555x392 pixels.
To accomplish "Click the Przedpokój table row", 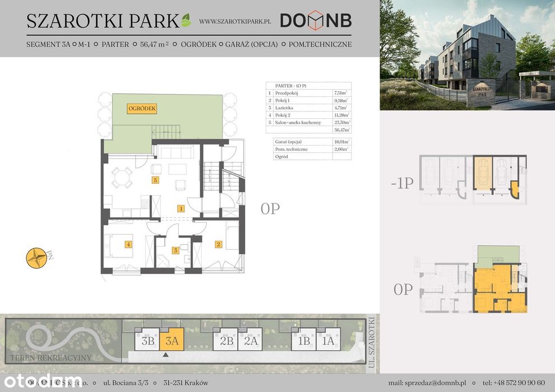I will click(308, 93).
